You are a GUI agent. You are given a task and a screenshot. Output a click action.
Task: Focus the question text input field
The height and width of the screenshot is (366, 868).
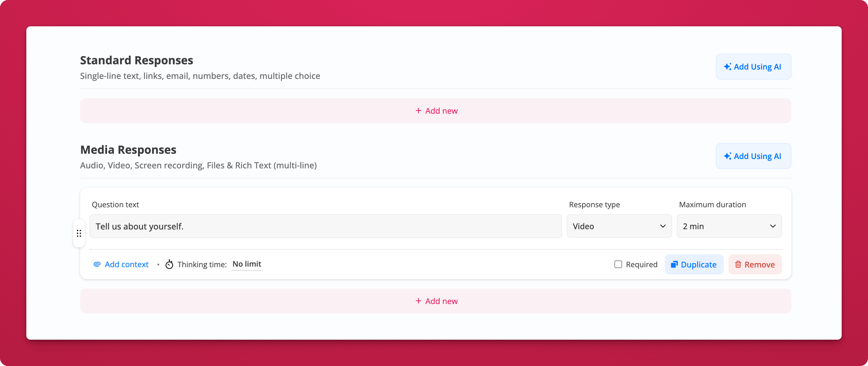(325, 226)
